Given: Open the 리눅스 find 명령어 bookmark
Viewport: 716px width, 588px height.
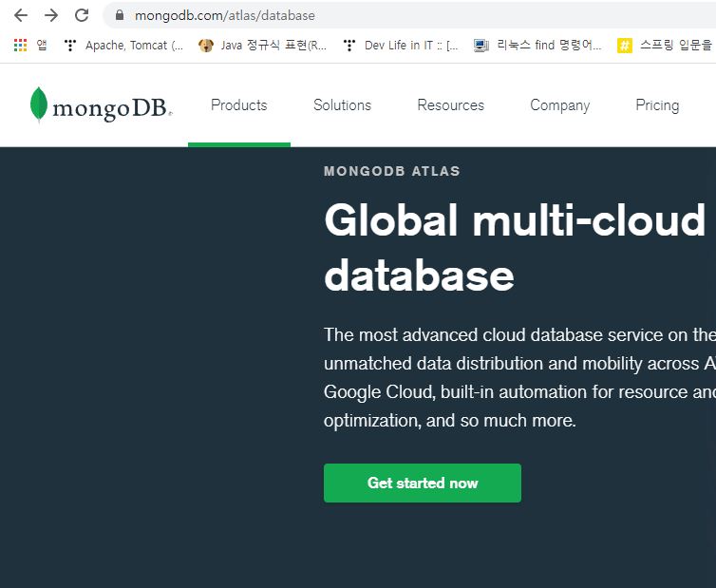Looking at the screenshot, I should coord(537,46).
